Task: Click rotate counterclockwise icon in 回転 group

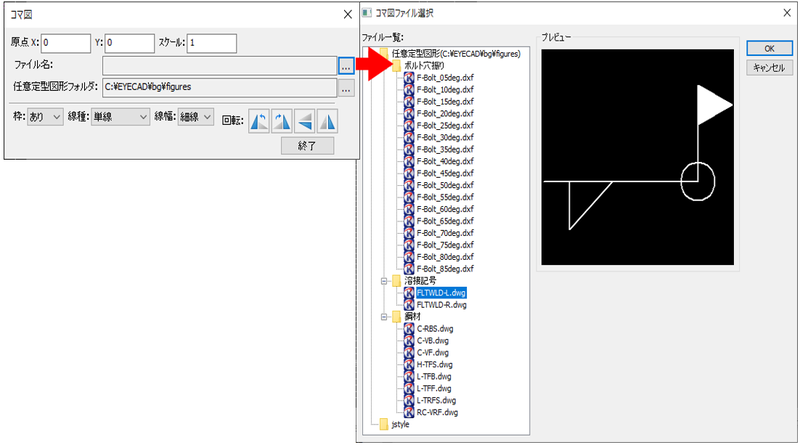Action: [258, 119]
